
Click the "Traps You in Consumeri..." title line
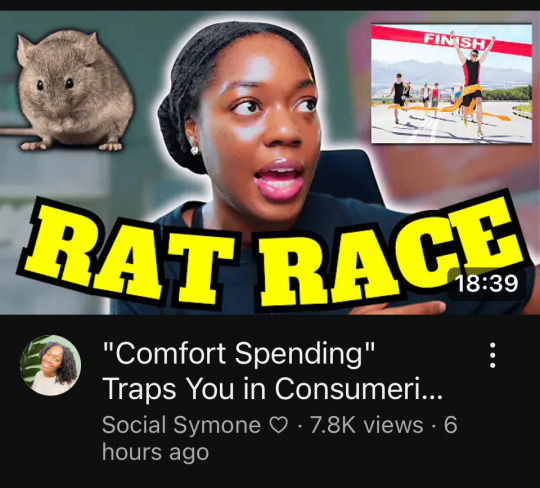tap(272, 389)
